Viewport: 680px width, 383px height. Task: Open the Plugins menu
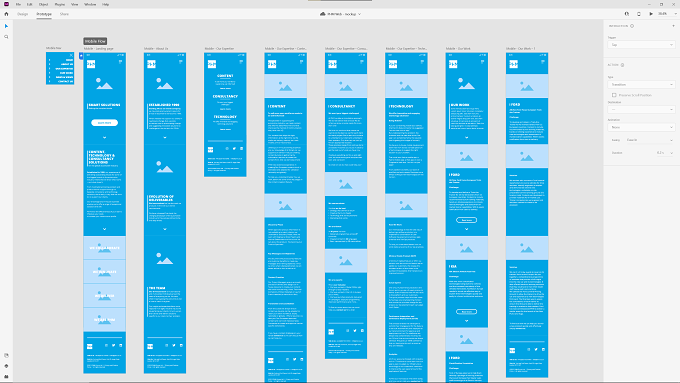click(60, 4)
